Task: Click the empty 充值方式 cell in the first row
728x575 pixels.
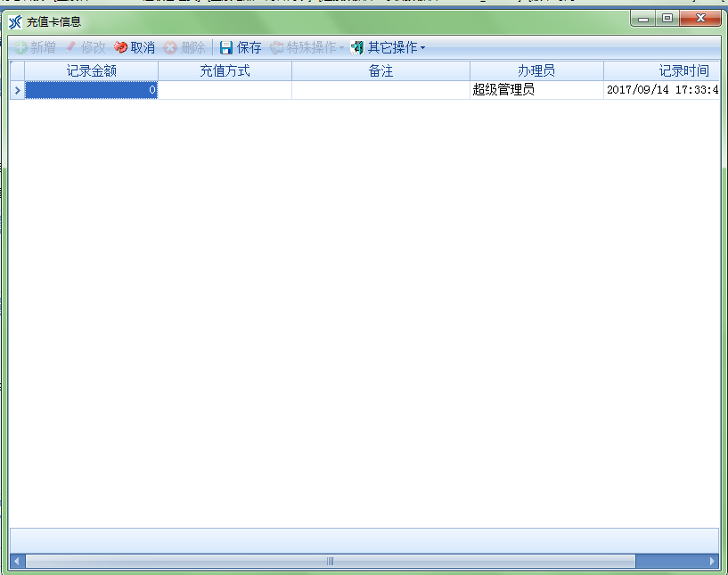Action: coord(225,90)
